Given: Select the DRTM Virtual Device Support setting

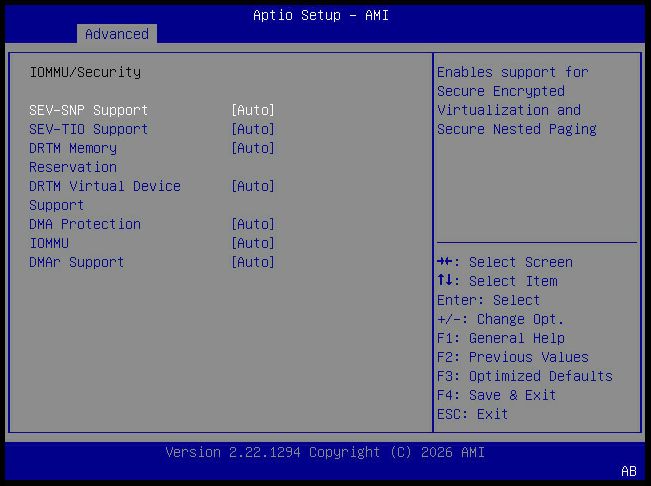Looking at the screenshot, I should click(x=152, y=195).
